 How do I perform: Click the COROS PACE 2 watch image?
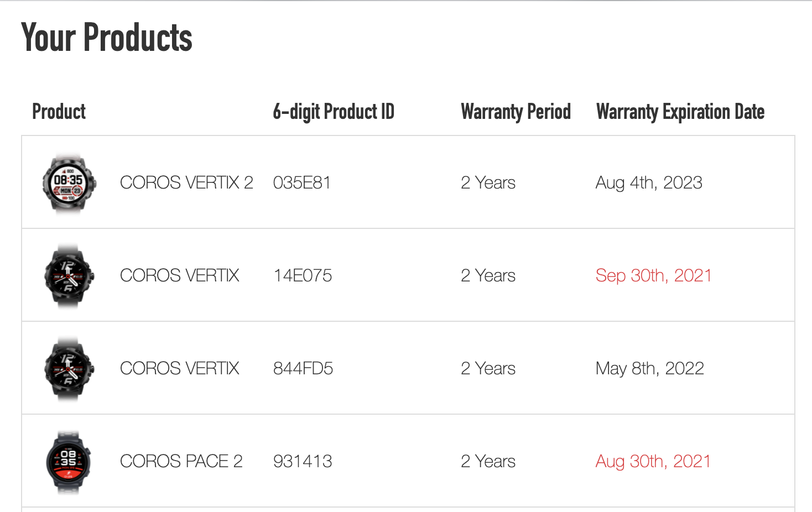pos(69,462)
